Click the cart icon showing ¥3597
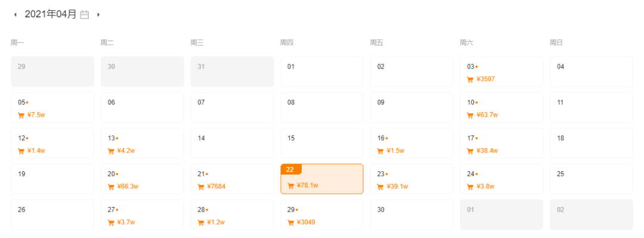 (x=470, y=79)
